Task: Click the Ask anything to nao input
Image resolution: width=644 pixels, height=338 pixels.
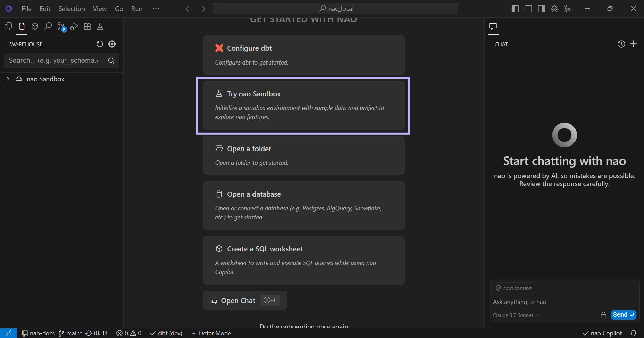Action: pyautogui.click(x=564, y=302)
